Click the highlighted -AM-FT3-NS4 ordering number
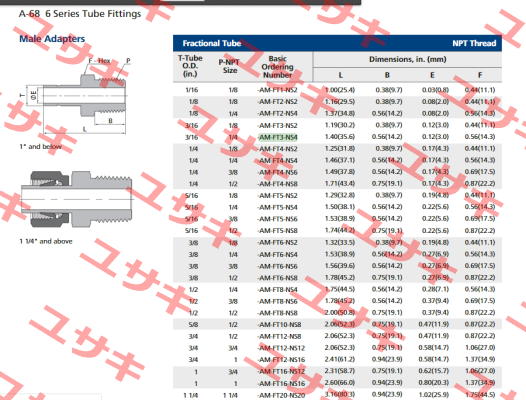The image size is (526, 400). coord(278,137)
